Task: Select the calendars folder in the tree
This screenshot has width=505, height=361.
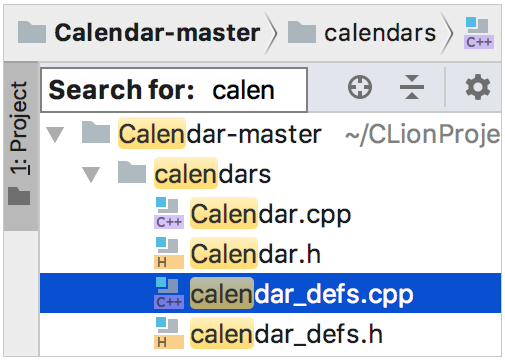Action: click(x=213, y=174)
